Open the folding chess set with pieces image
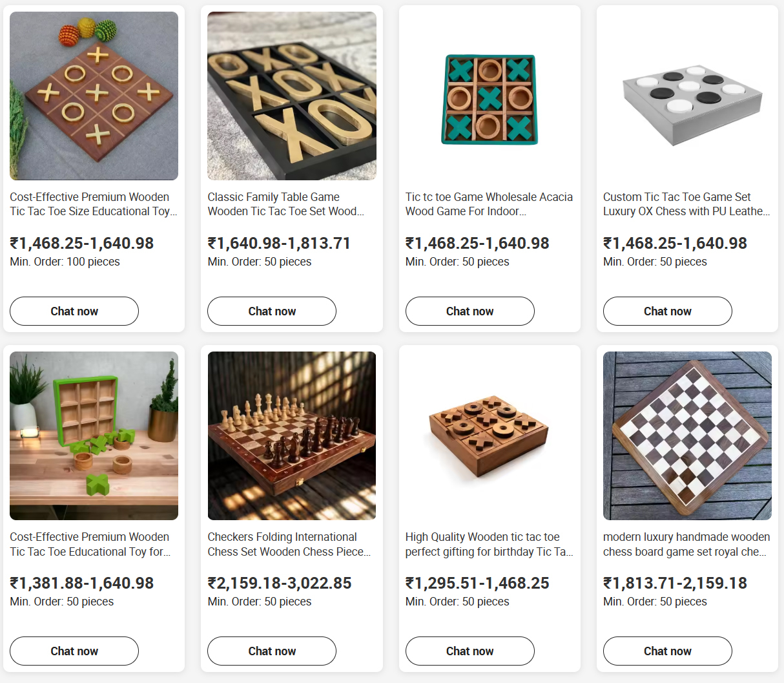Image resolution: width=784 pixels, height=683 pixels. (x=292, y=436)
